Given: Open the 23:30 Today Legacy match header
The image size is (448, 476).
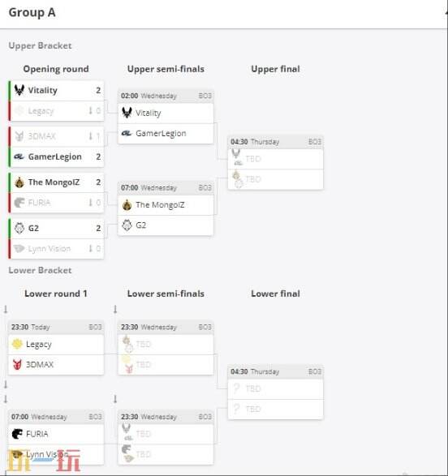Looking at the screenshot, I should pyautogui.click(x=56, y=327).
